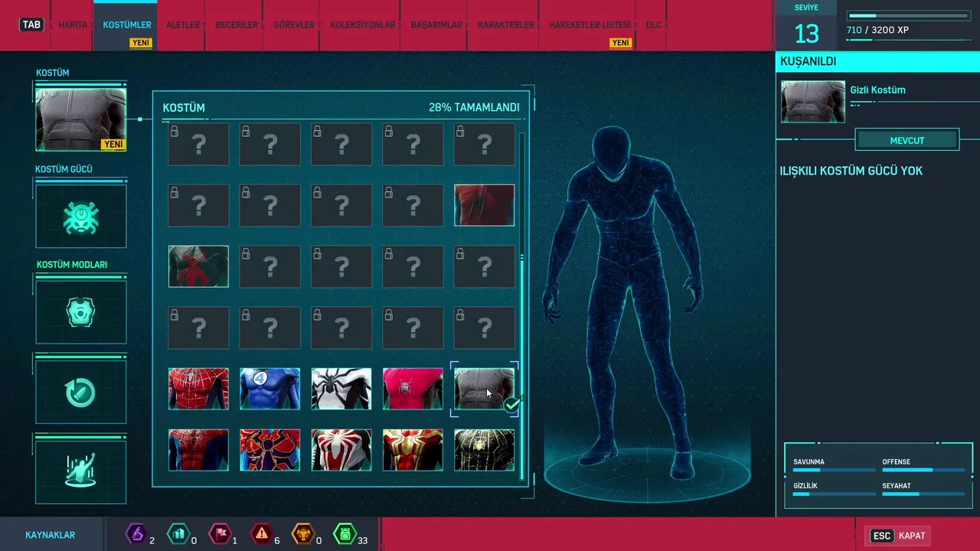Viewport: 980px width, 551px height.
Task: Click the KAYNAKLAR label
Action: click(50, 535)
